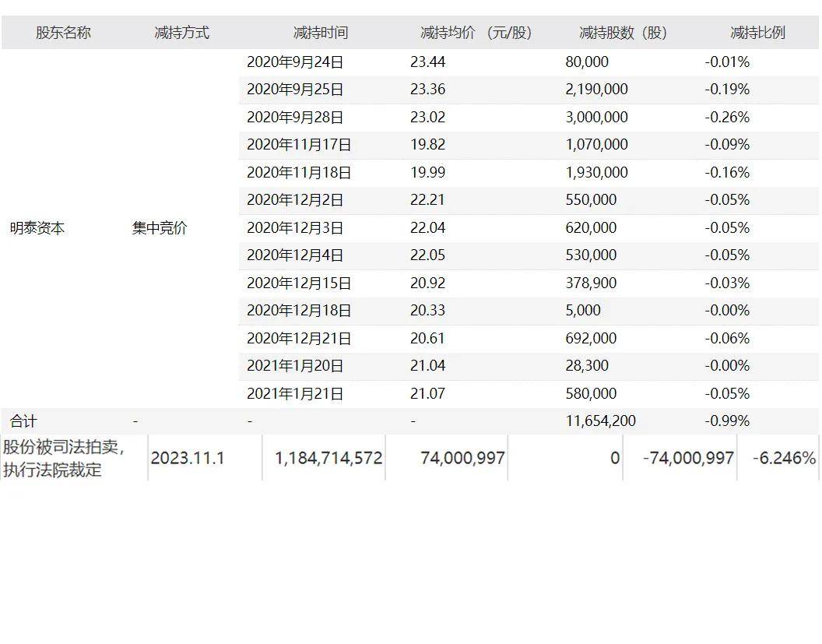This screenshot has height=644, width=822.
Task: Click share count 580,000
Action: tap(591, 393)
